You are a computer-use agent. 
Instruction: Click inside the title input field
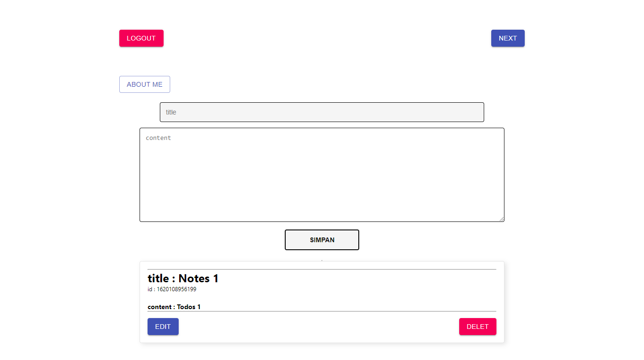tap(322, 112)
